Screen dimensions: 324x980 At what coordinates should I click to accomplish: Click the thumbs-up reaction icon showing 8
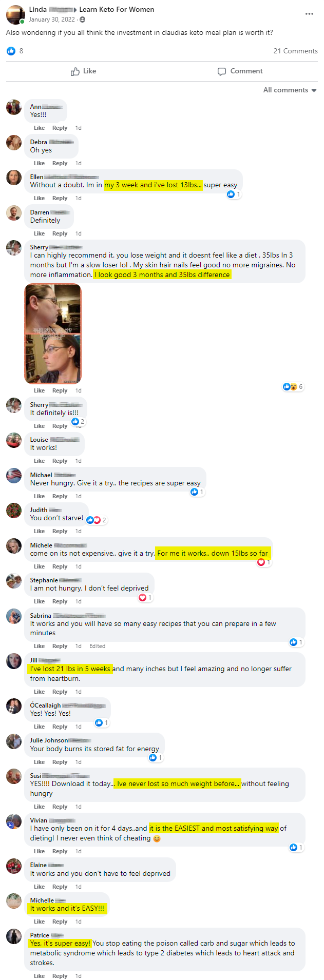click(x=11, y=51)
